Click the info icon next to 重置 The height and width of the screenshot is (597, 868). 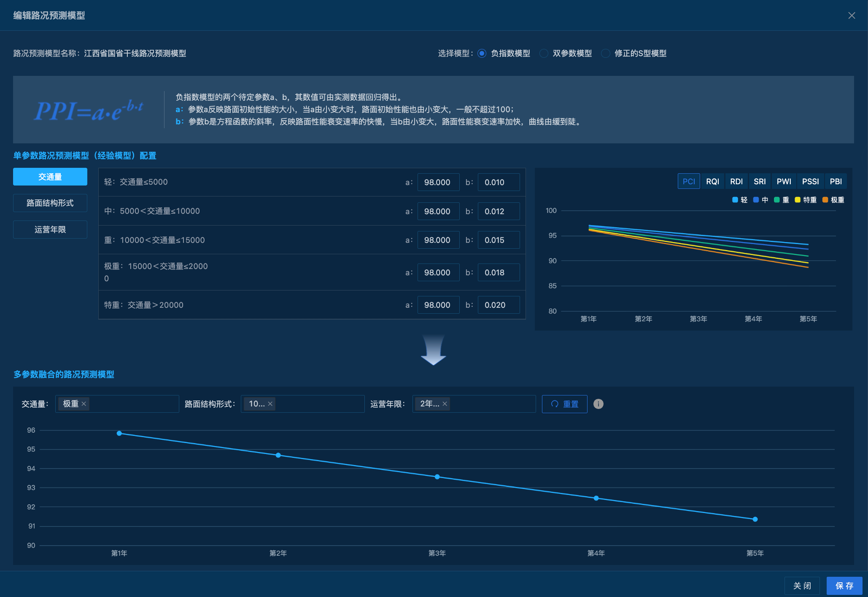click(x=598, y=404)
